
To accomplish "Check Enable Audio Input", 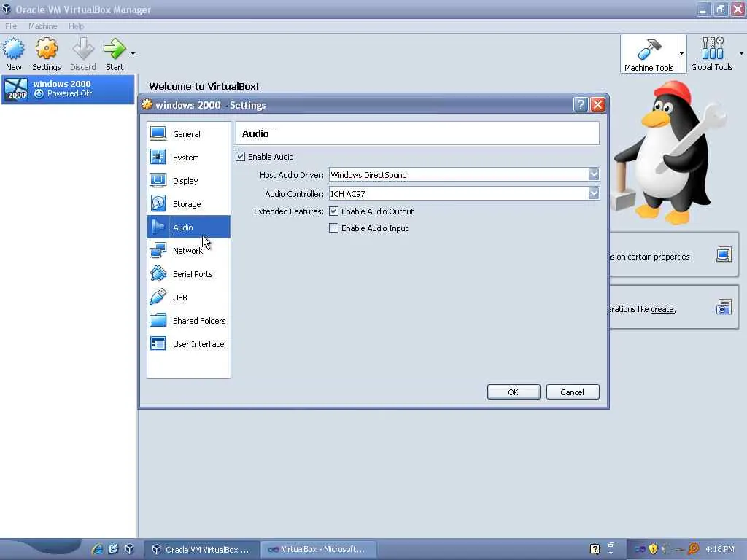I will 333,228.
